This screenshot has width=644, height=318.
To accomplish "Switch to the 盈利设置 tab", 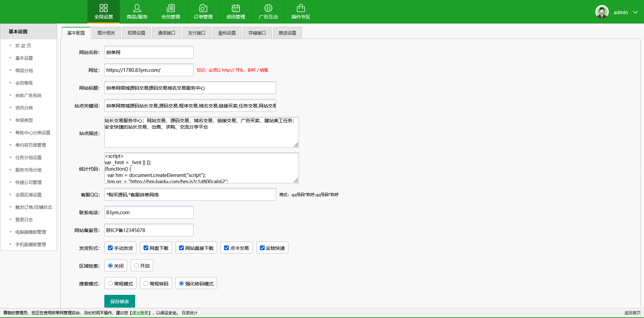I will (227, 33).
